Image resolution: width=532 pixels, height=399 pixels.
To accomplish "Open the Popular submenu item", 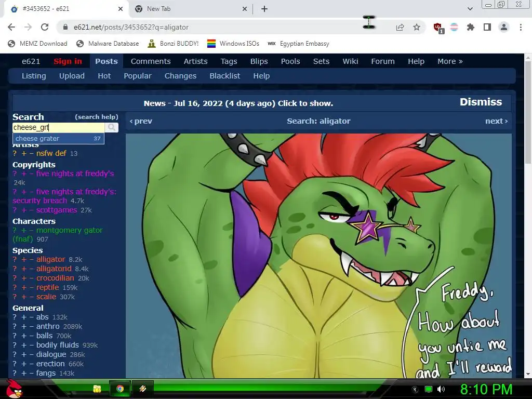I will (137, 76).
